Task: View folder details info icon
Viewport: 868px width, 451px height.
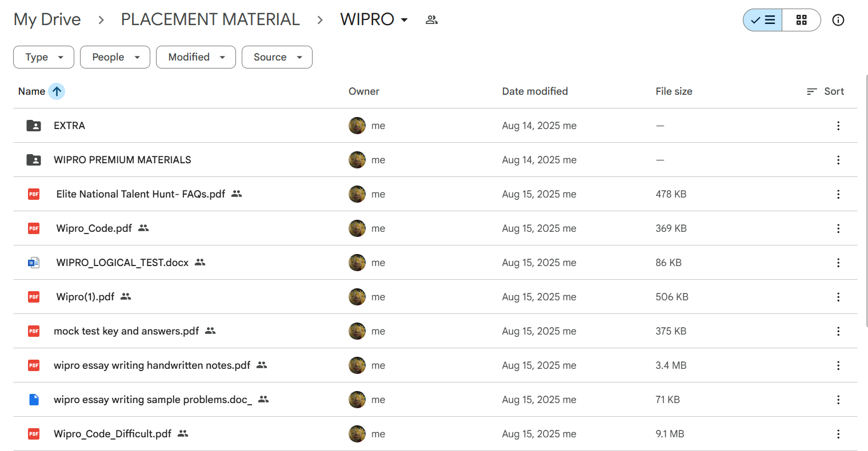Action: pyautogui.click(x=838, y=20)
